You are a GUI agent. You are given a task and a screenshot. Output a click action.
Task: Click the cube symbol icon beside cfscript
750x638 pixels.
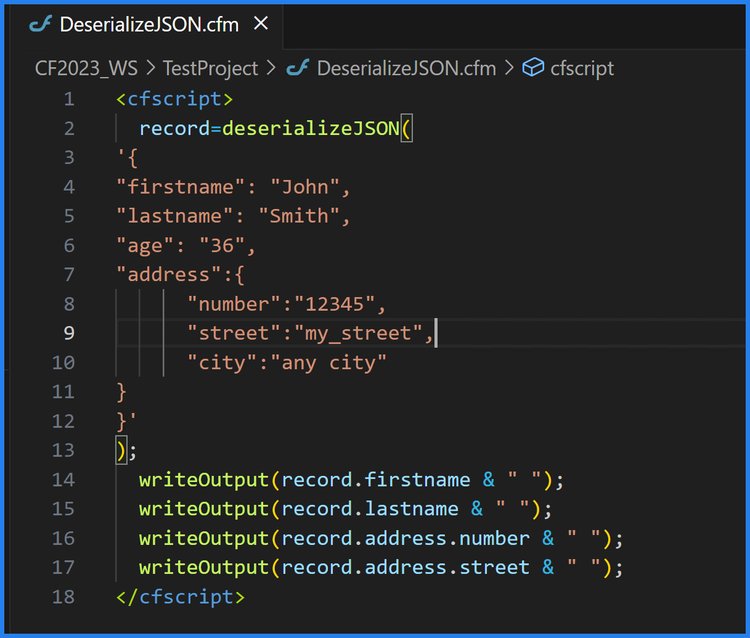click(x=534, y=68)
